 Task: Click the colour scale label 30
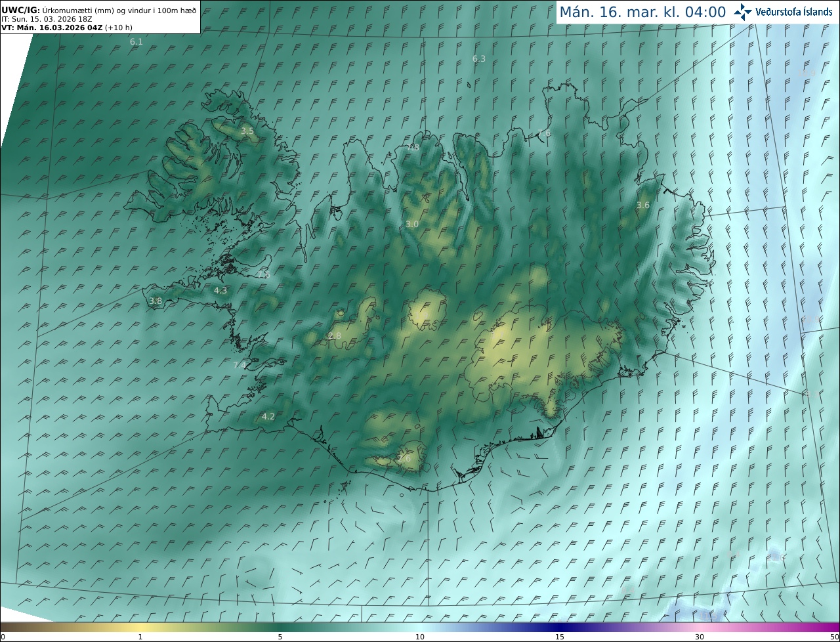pyautogui.click(x=700, y=637)
